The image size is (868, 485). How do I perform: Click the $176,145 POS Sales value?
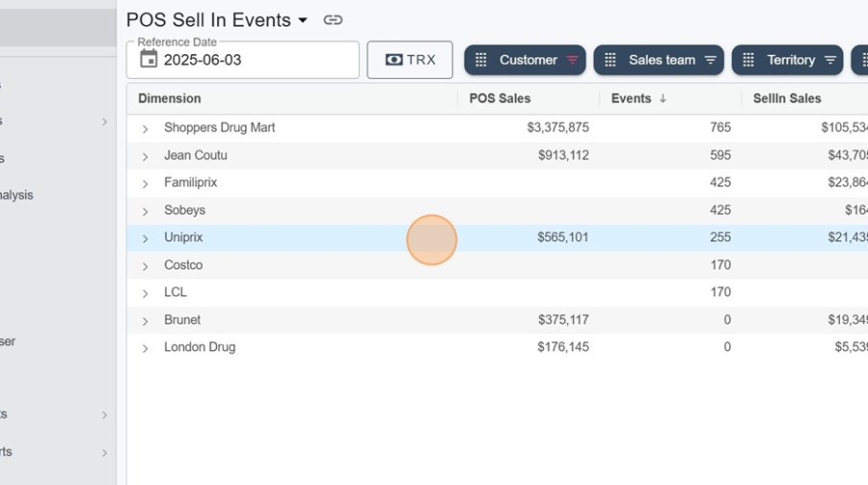(563, 346)
